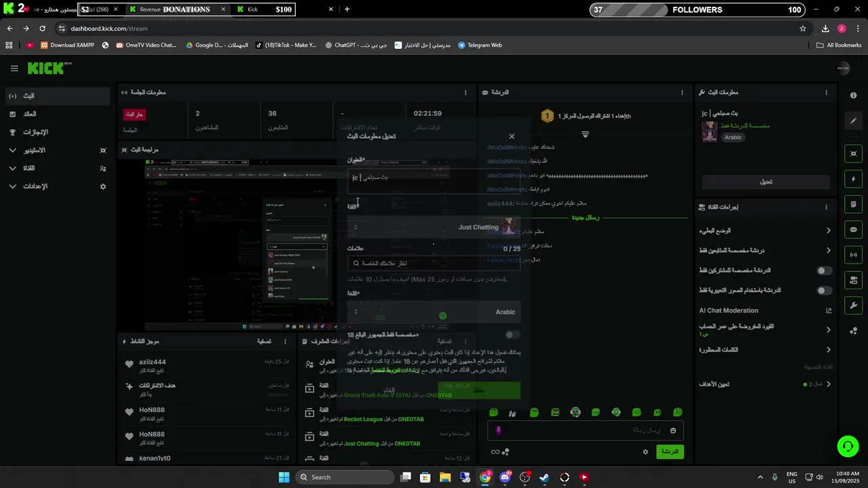Open All Bookmarks folder
The image size is (868, 488).
pos(839,45)
